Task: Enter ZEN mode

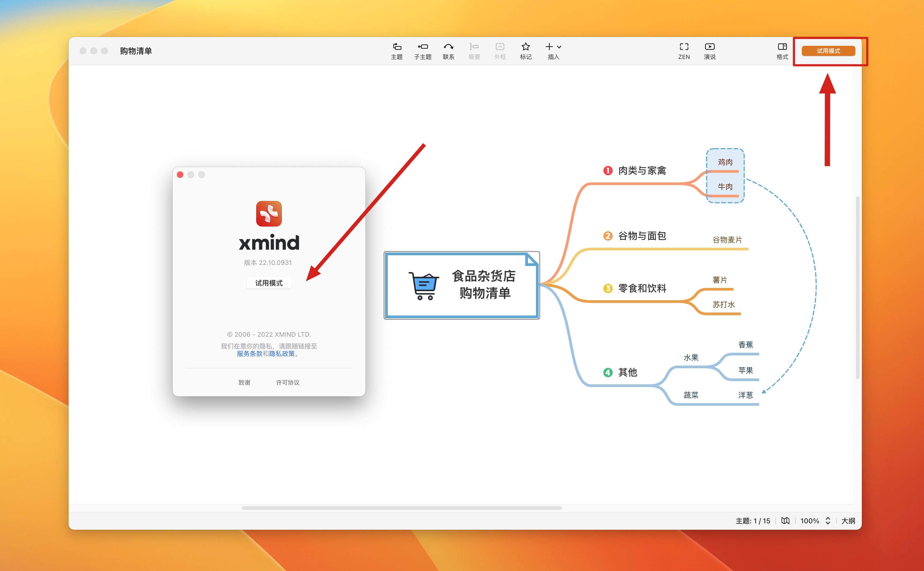Action: [684, 47]
